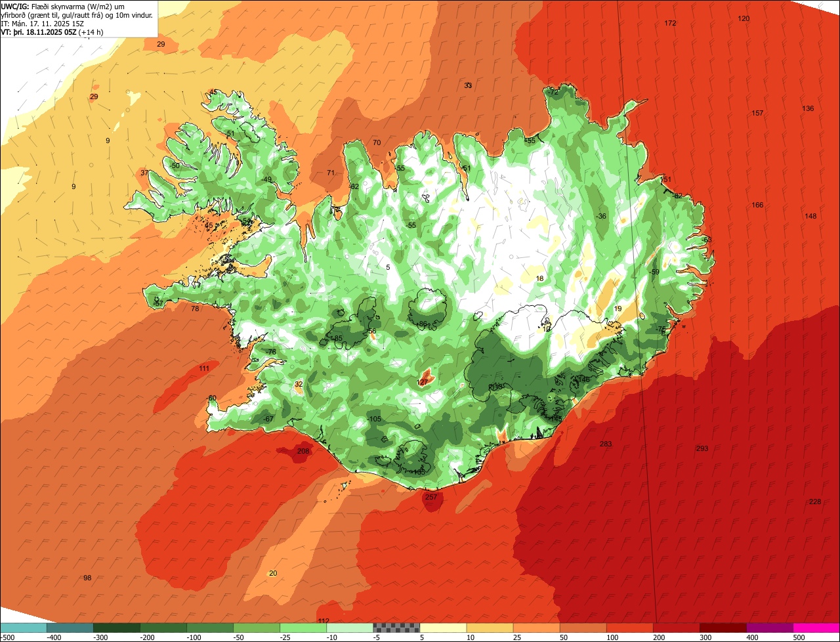Click the flux value 283 over the sea
Image resolution: width=840 pixels, height=642 pixels.
(x=606, y=444)
